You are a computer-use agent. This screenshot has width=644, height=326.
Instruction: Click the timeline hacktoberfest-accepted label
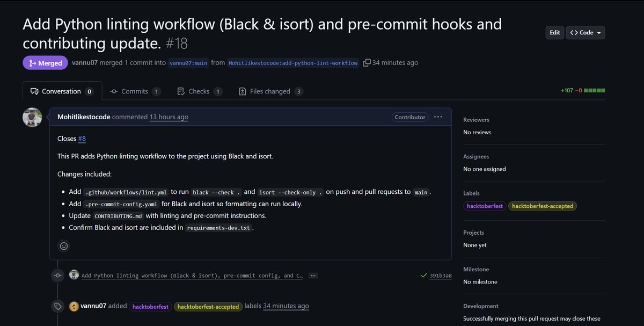208,307
